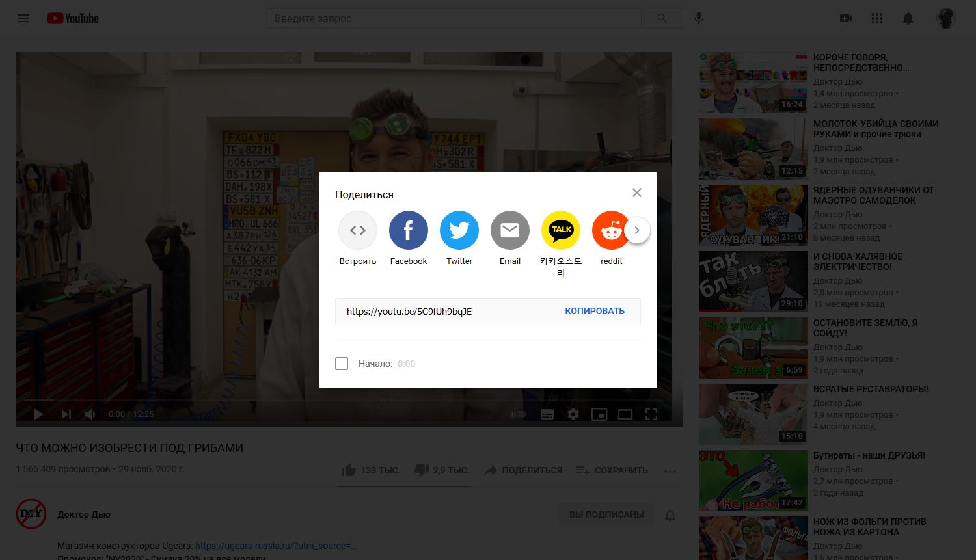The width and height of the screenshot is (976, 560).
Task: Show more share targets with the arrow
Action: [637, 230]
